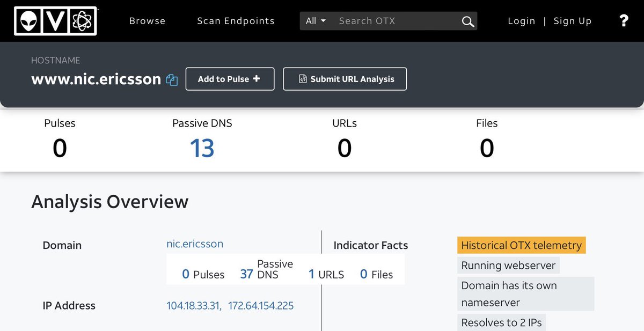Screen dimensions: 644x331
Task: Open the Browse menu
Action: (x=147, y=21)
